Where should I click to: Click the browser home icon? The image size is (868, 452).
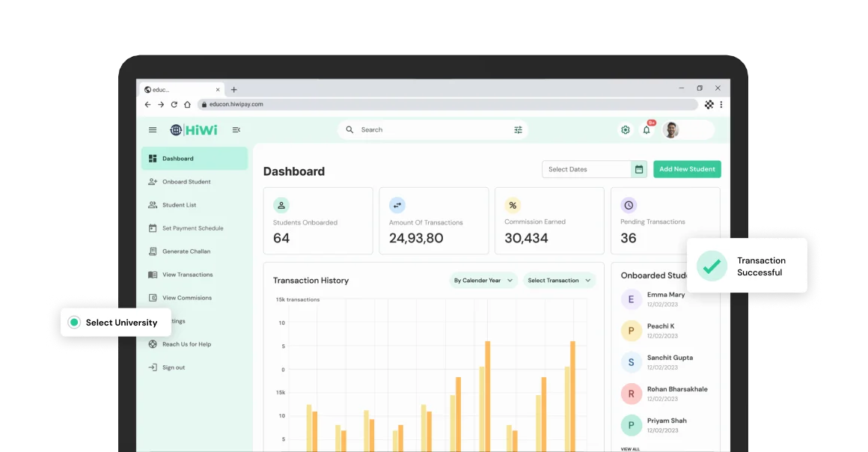click(187, 105)
